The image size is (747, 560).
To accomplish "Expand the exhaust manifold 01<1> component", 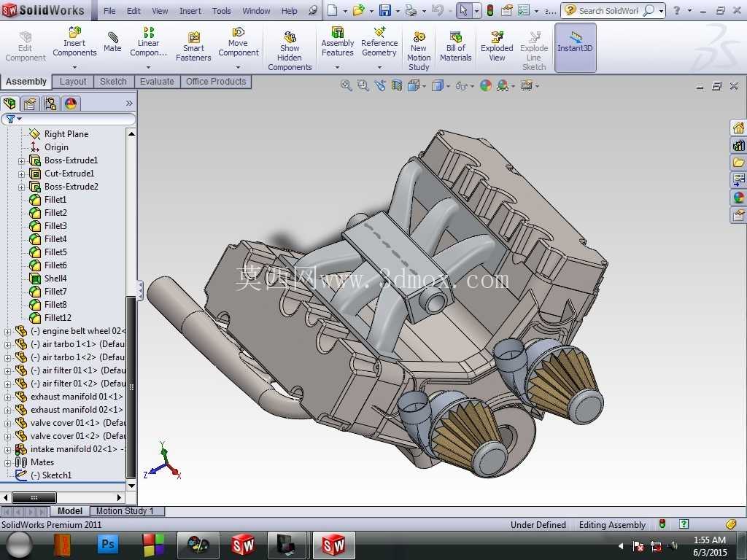I will pyautogui.click(x=7, y=397).
